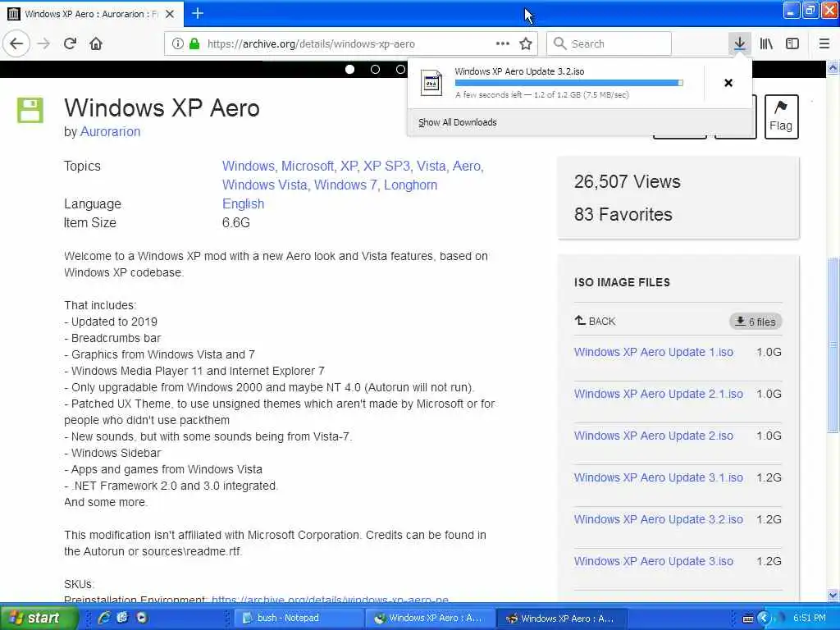Open the windows-xp-aero-pe archive link
Image resolution: width=840 pixels, height=630 pixels.
[330, 600]
